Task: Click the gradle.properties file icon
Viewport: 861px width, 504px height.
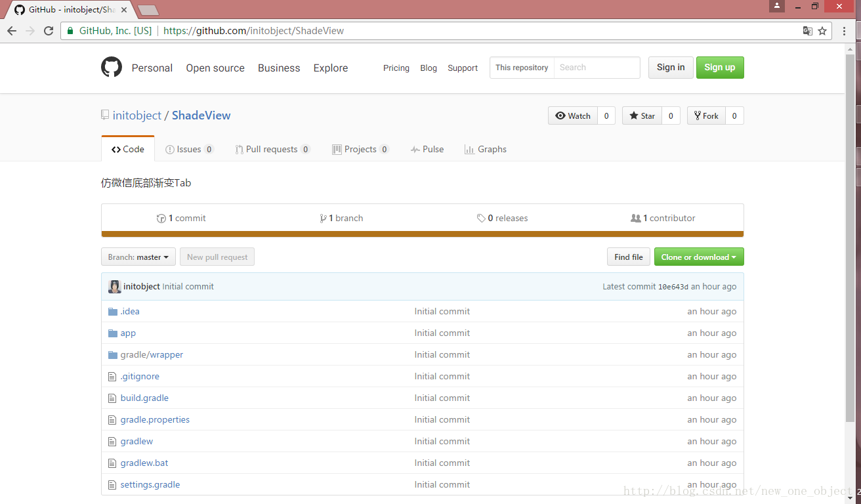Action: [x=112, y=419]
